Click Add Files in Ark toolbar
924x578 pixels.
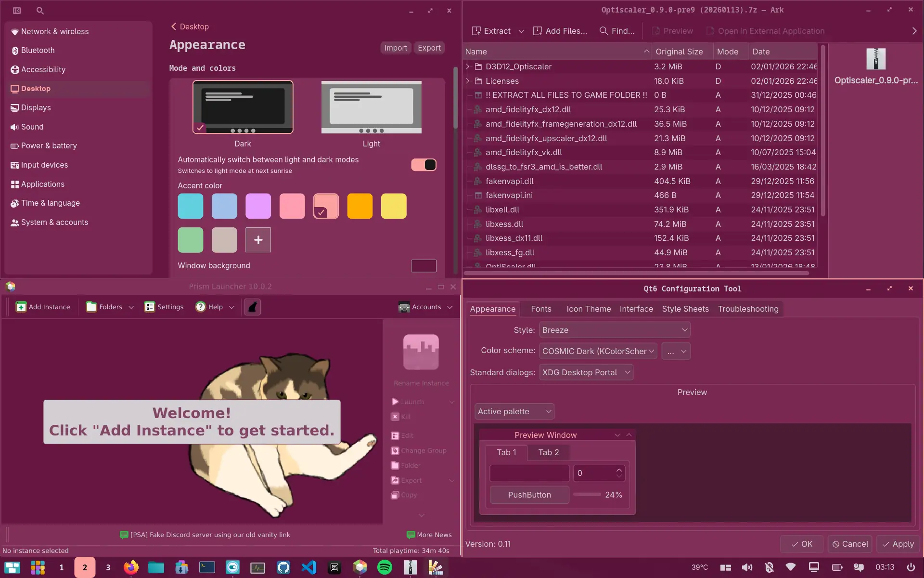tap(560, 31)
